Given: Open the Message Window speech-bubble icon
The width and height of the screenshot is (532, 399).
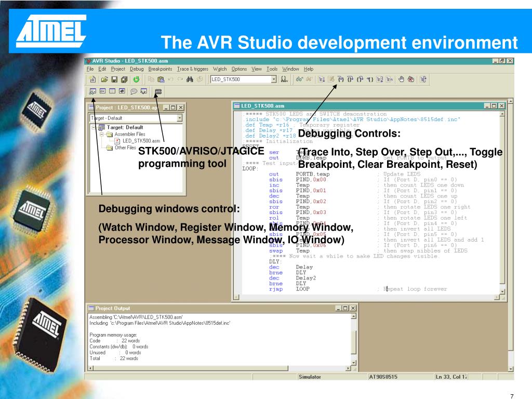Looking at the screenshot, I should (x=134, y=91).
